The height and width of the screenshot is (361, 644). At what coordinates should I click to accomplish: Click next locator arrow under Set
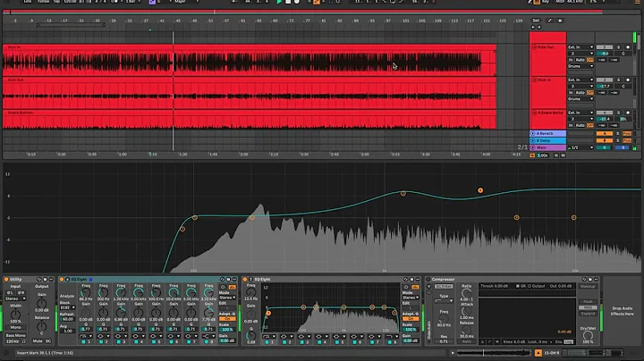tap(538, 27)
